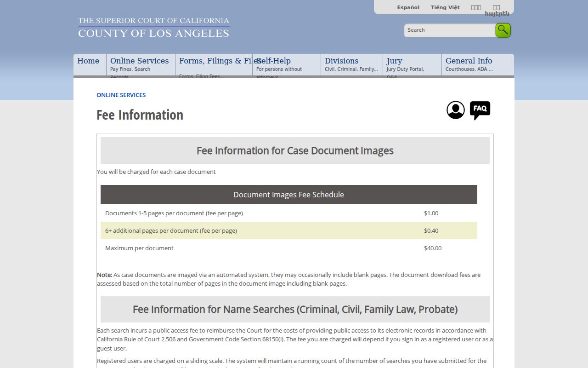Switch language to Armenian
This screenshot has width=588, height=368.
point(497,13)
